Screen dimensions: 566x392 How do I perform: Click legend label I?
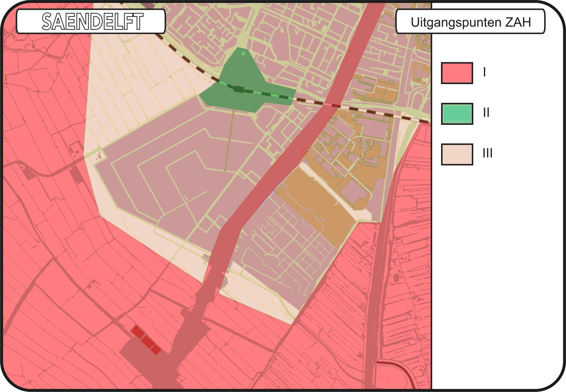(484, 72)
